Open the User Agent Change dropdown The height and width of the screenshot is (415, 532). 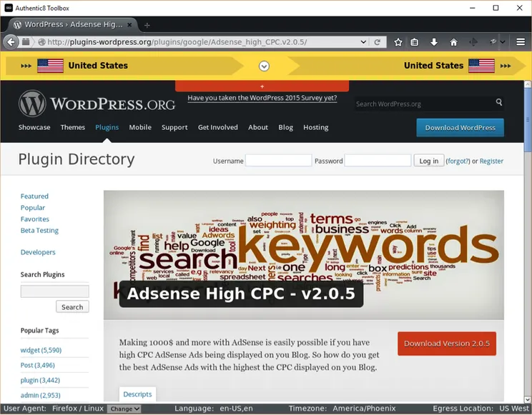tap(124, 409)
